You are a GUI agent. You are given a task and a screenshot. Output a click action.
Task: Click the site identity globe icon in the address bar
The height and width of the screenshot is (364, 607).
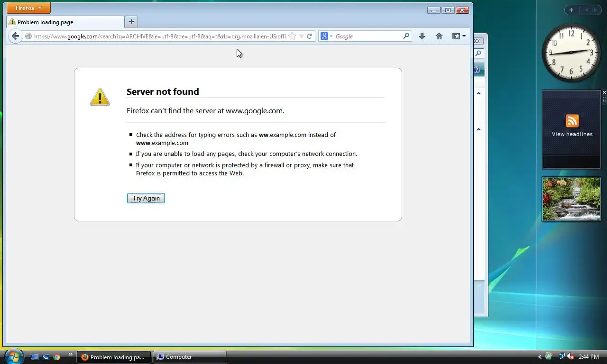click(28, 36)
